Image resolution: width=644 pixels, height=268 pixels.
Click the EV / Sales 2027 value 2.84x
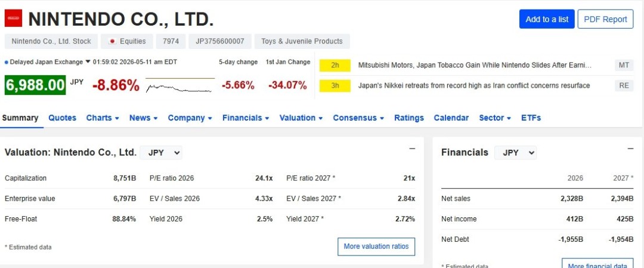[406, 199]
